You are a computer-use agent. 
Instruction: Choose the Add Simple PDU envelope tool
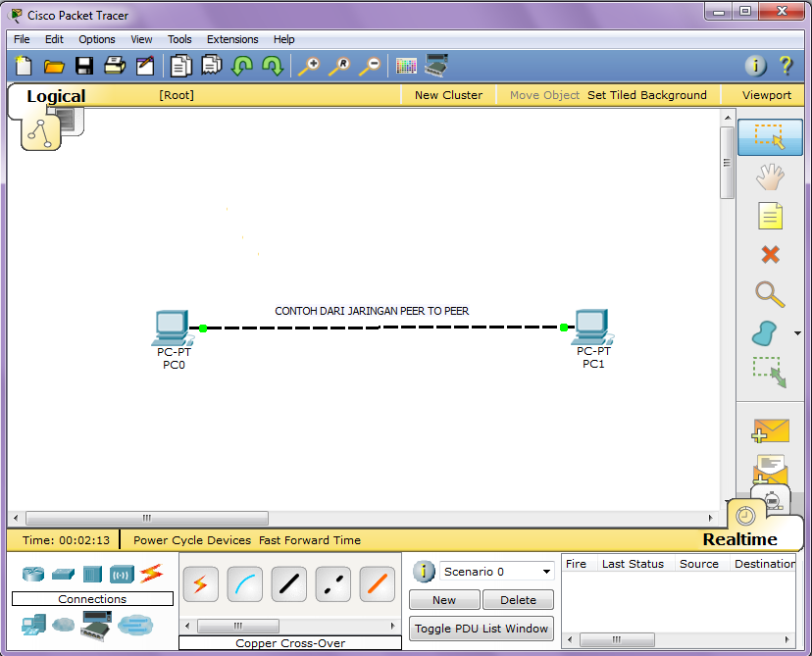(770, 430)
